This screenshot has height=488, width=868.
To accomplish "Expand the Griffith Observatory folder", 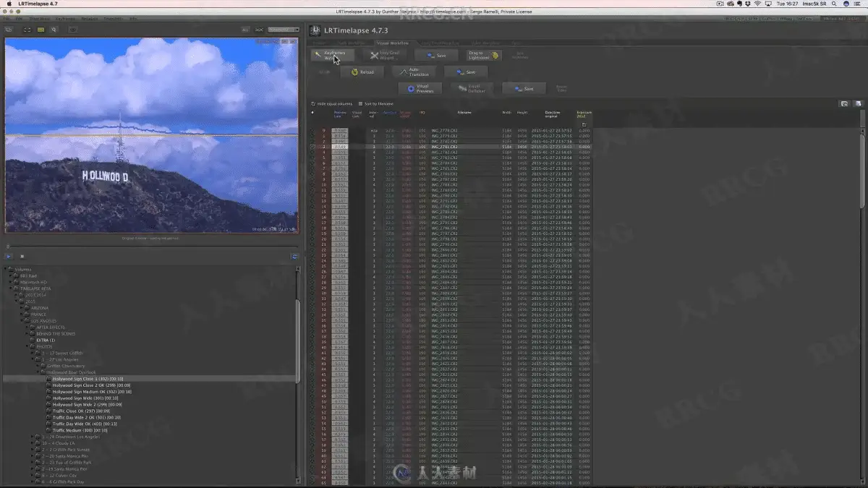I will point(37,366).
